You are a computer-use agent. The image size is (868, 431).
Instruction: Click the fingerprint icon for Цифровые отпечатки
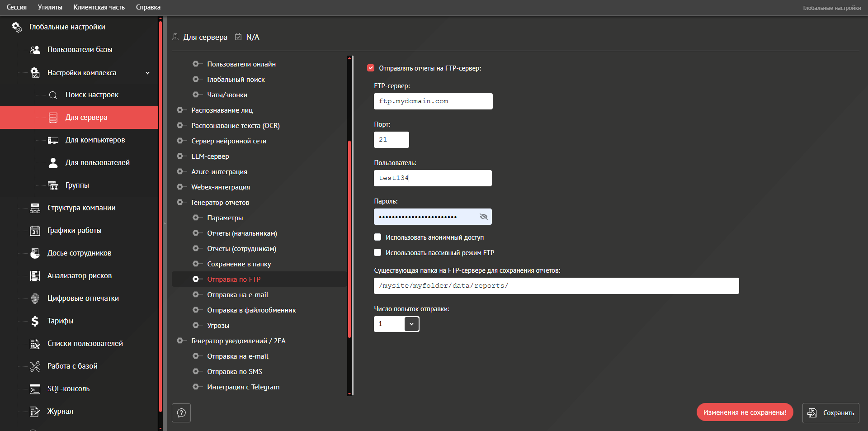click(x=35, y=298)
